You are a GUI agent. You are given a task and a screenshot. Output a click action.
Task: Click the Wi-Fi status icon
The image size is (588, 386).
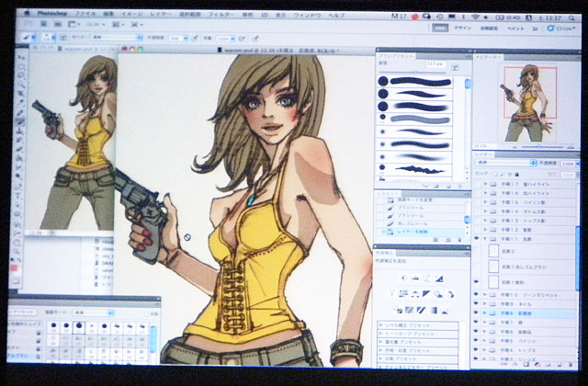pos(475,17)
